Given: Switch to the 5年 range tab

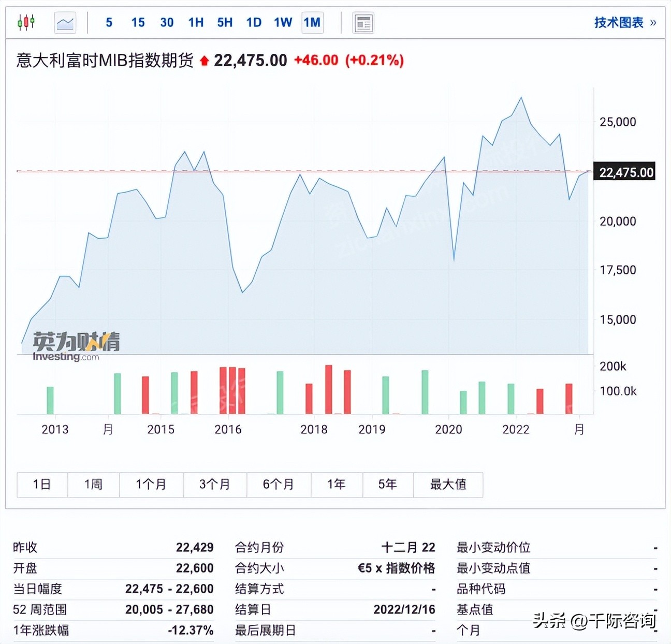Looking at the screenshot, I should tap(388, 485).
